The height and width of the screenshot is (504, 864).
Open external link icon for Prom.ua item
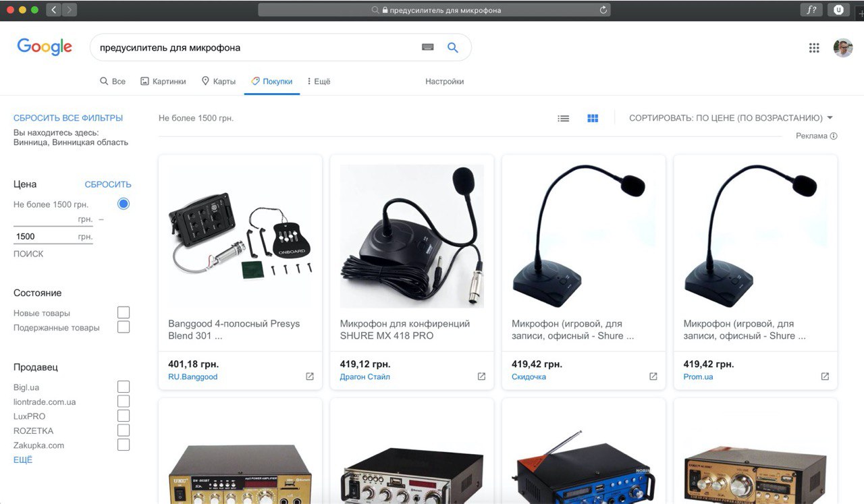pyautogui.click(x=825, y=376)
